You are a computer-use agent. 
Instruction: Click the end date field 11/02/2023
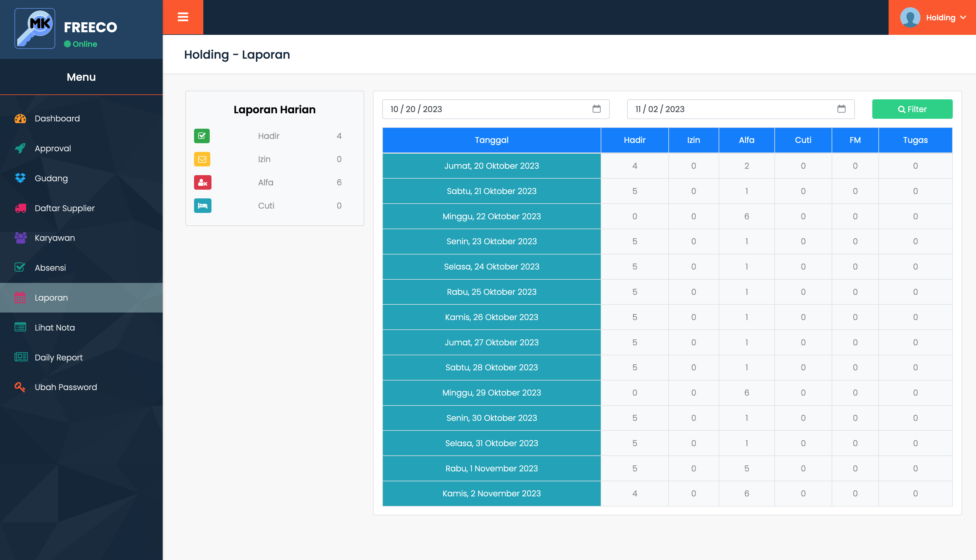point(741,109)
